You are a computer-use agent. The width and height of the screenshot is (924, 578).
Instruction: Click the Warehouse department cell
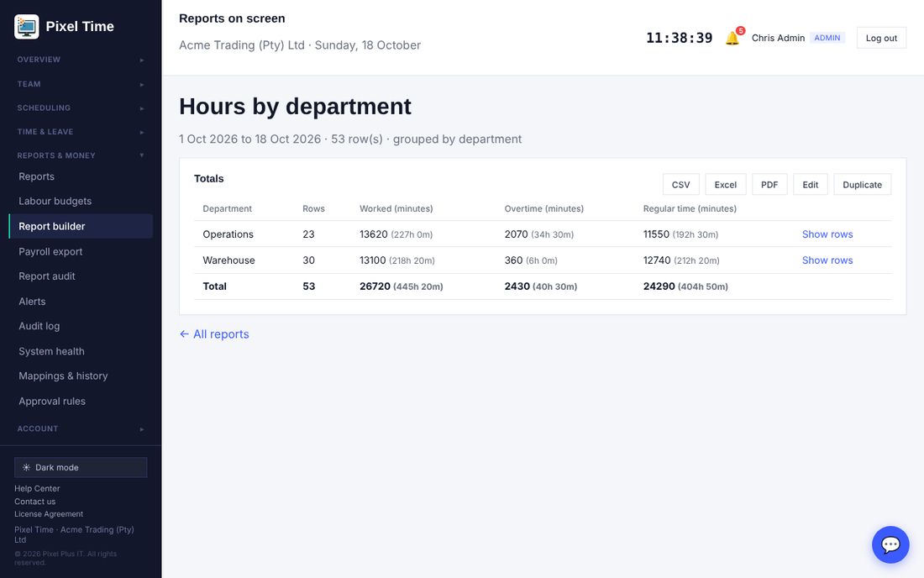(228, 260)
